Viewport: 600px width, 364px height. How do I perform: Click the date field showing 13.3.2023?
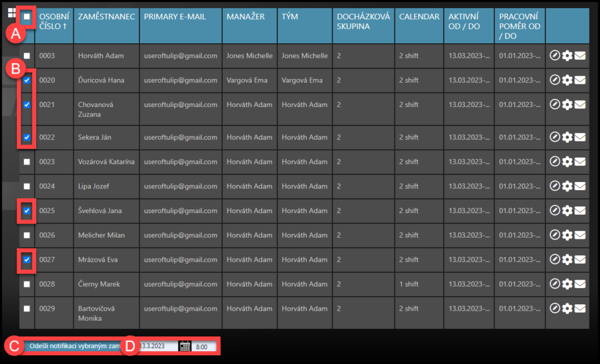tap(157, 346)
